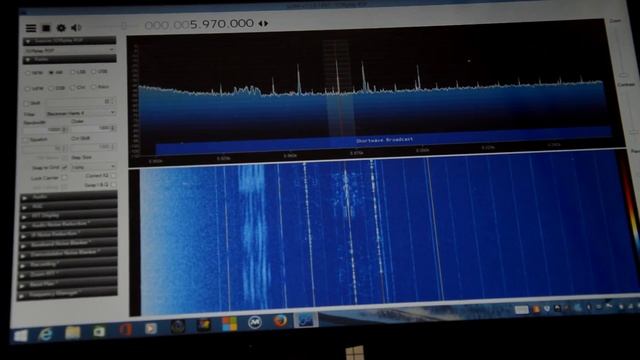640x360 pixels.
Task: Open File Explorer from the taskbar
Action: click(x=73, y=333)
